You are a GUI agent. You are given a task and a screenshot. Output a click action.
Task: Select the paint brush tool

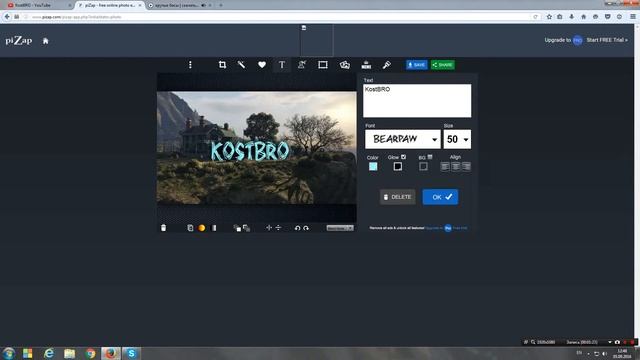[387, 65]
